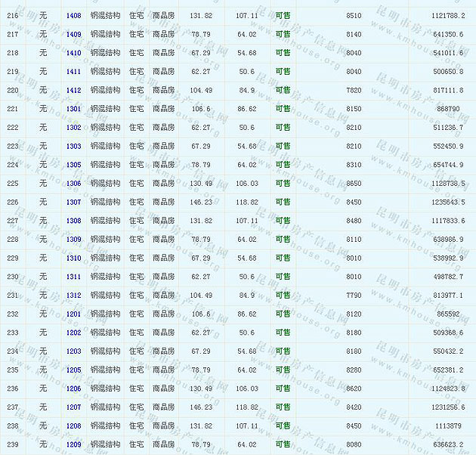
Task: Click 可售 status in row 226
Action: [283, 202]
